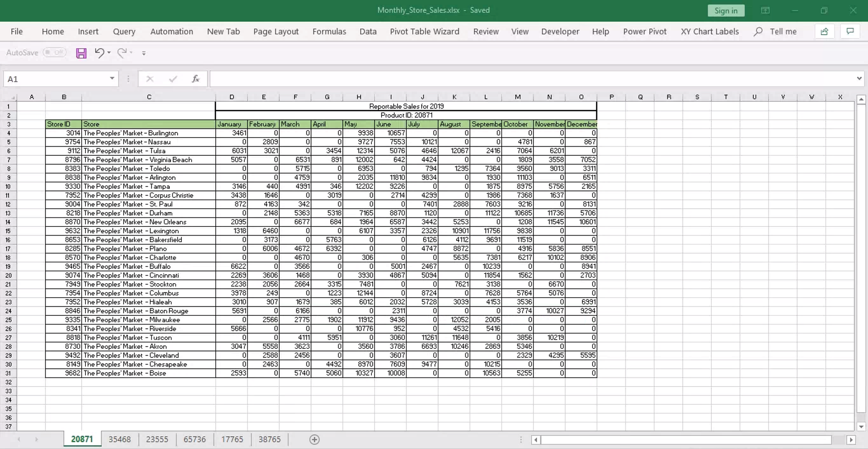This screenshot has height=449, width=868.
Task: Click the Undo icon
Action: (99, 52)
